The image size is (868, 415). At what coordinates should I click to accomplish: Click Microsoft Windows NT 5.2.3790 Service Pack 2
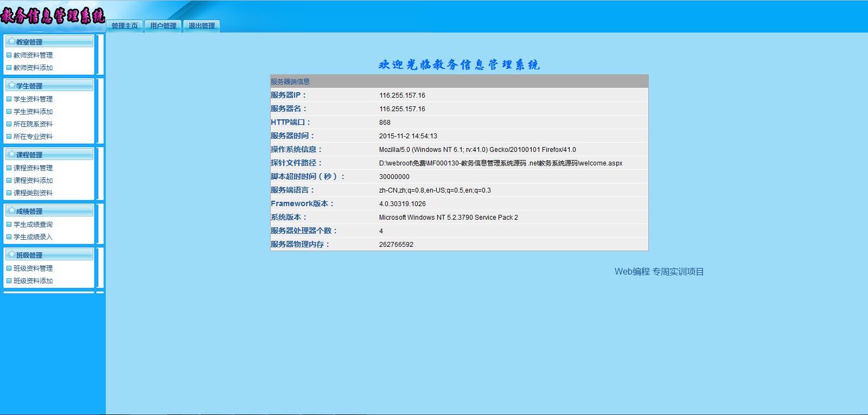coord(449,218)
